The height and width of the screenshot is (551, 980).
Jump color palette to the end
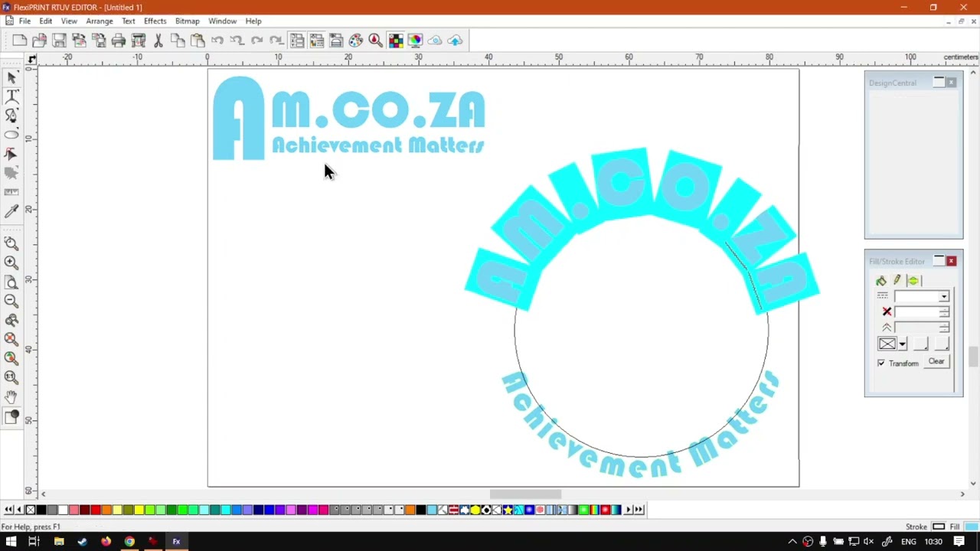point(639,510)
